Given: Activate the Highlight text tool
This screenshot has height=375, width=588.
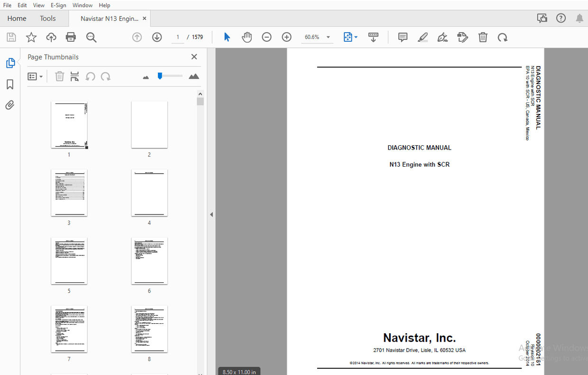Looking at the screenshot, I should pos(423,37).
